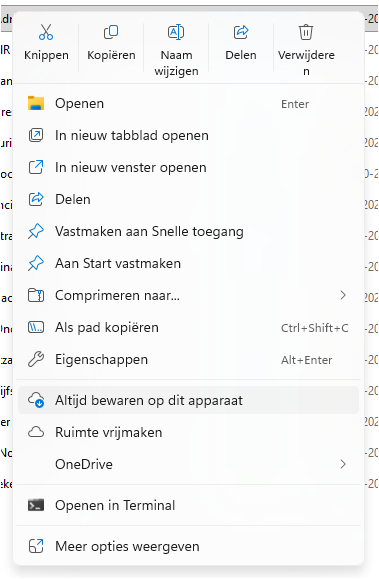Select Aan Start vastmaken
This screenshot has height=579, width=379.
[188, 263]
